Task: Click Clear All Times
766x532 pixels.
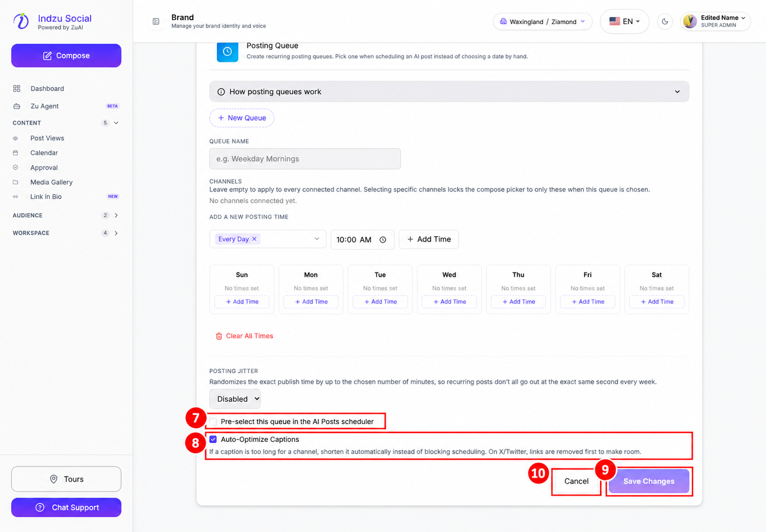Action: point(244,336)
